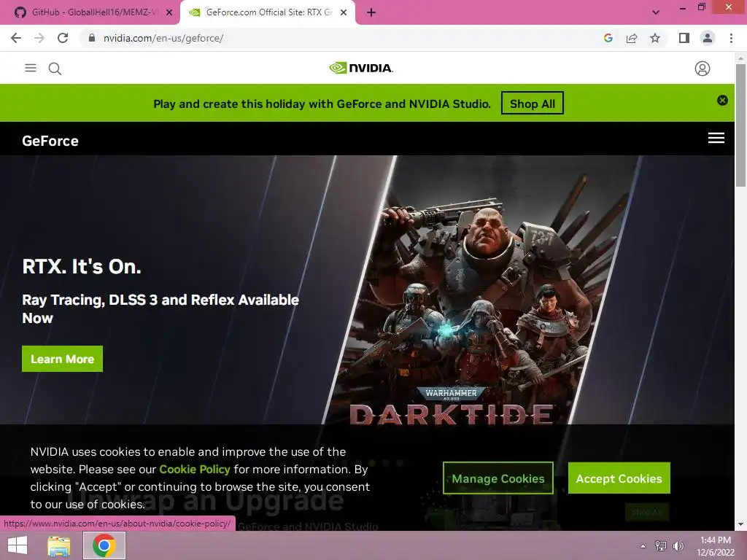Close the GeForce.com tab
Screen dimensions: 747x560
[344, 12]
